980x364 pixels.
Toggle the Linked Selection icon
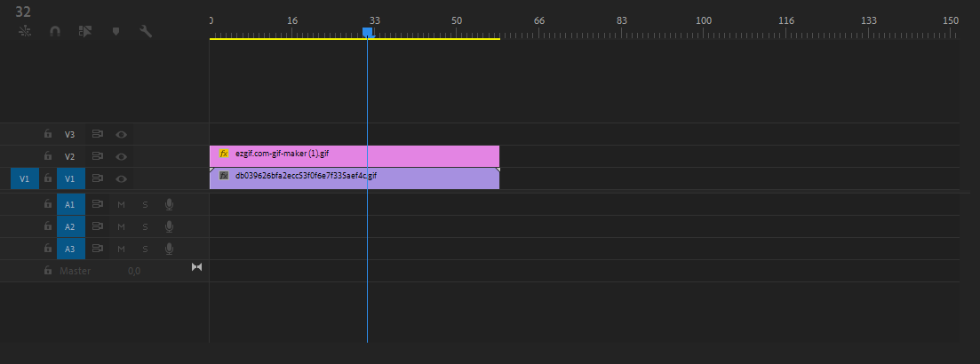85,31
